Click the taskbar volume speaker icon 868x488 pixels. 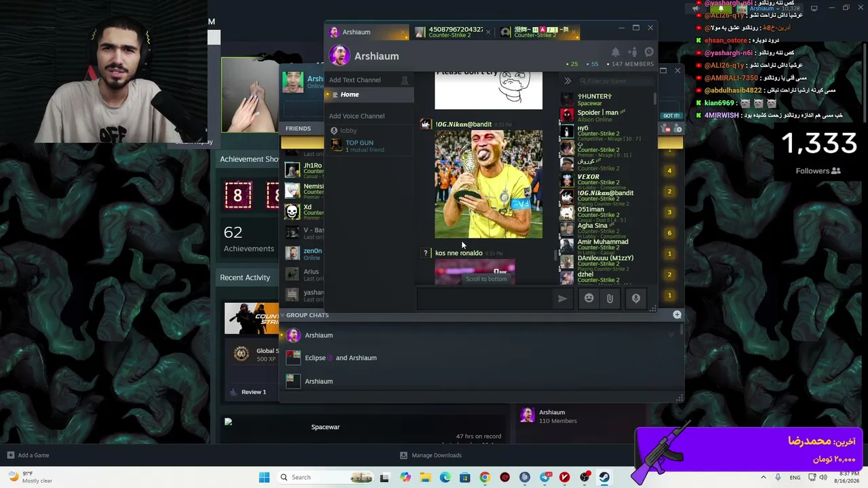click(x=823, y=477)
